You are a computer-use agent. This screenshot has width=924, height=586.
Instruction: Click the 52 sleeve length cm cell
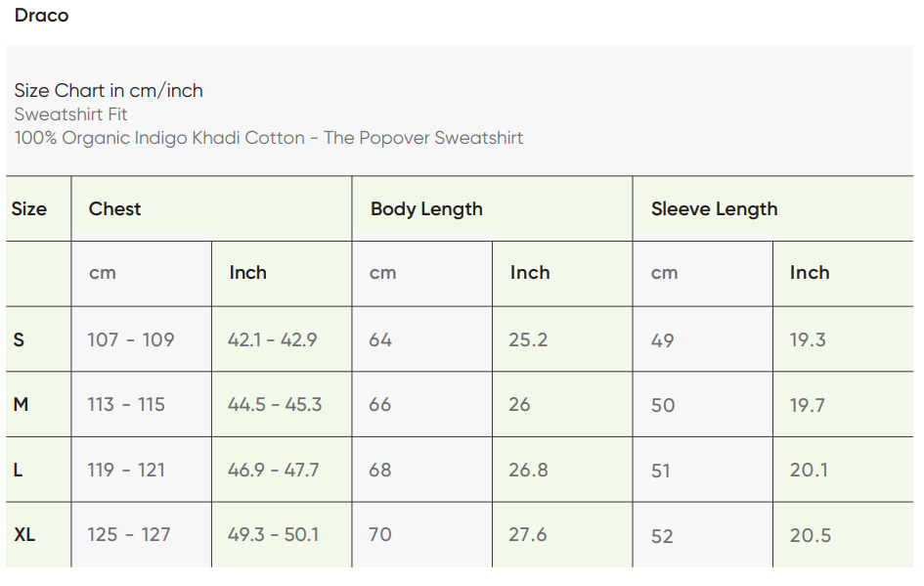point(662,536)
